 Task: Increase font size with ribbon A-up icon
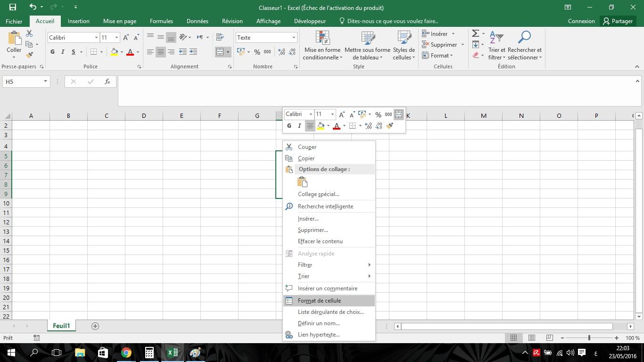tap(126, 38)
